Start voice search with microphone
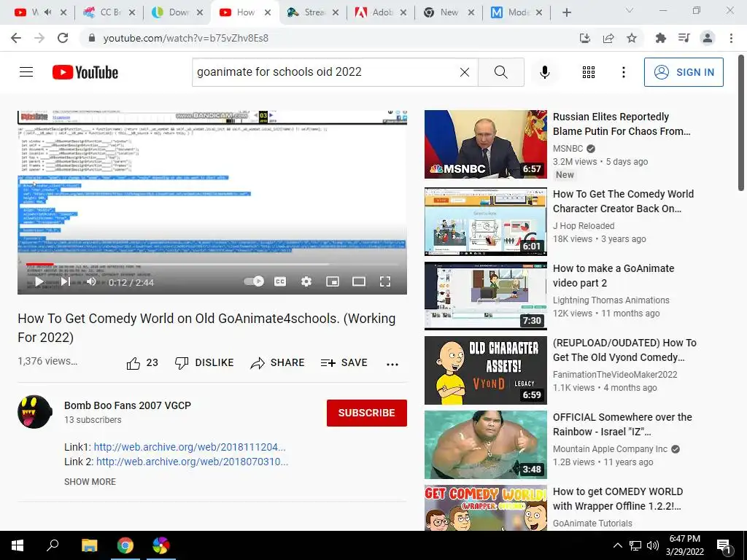 click(545, 72)
